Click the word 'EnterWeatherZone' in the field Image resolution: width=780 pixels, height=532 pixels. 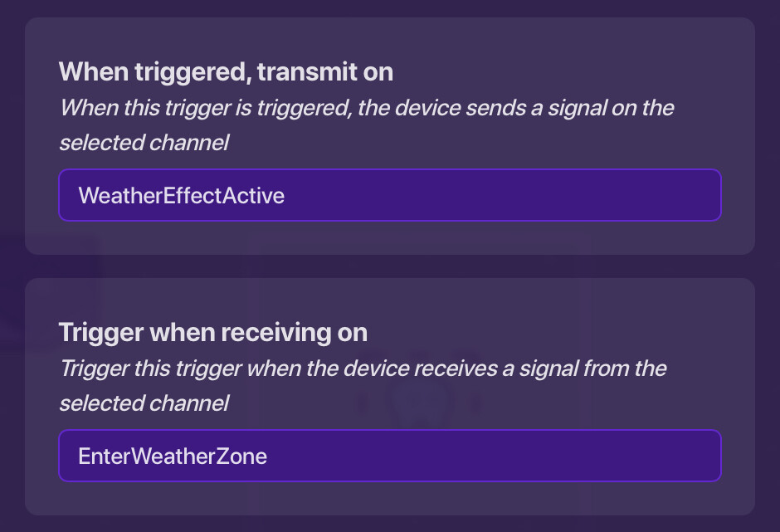coord(173,456)
